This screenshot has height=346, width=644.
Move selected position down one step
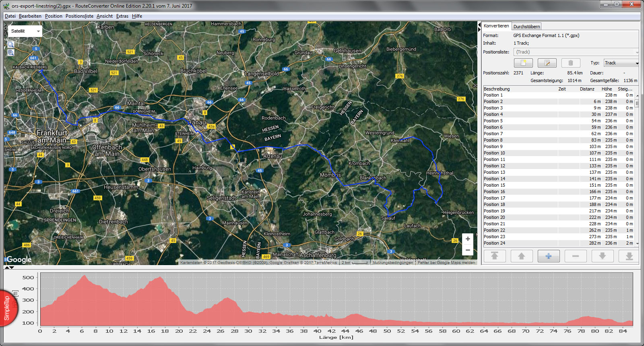tap(602, 256)
